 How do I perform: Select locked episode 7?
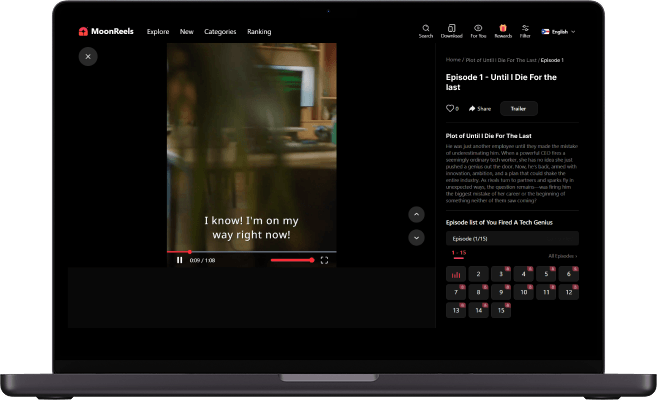(456, 292)
